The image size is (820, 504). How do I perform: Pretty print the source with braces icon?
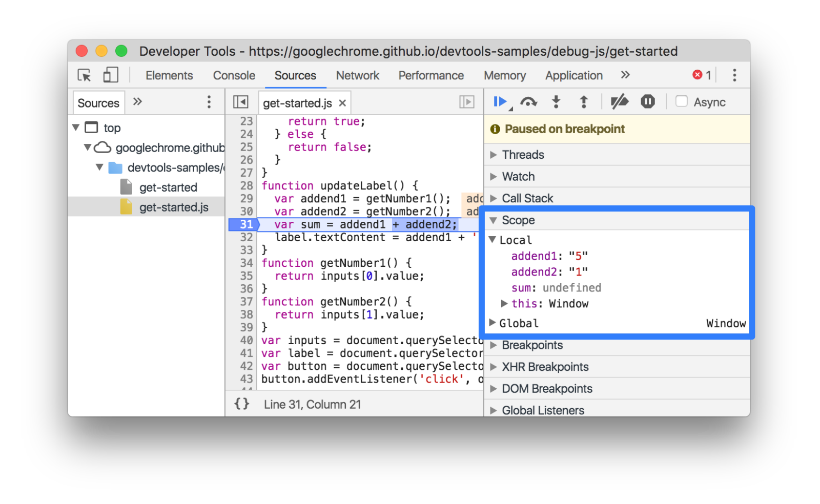[242, 404]
